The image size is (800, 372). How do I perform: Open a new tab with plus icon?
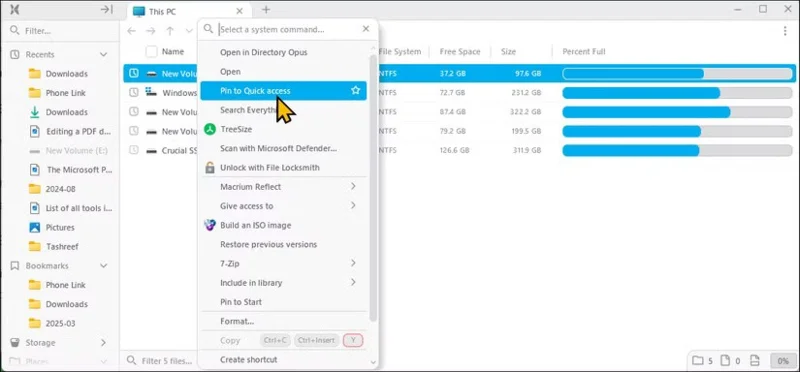click(x=266, y=10)
